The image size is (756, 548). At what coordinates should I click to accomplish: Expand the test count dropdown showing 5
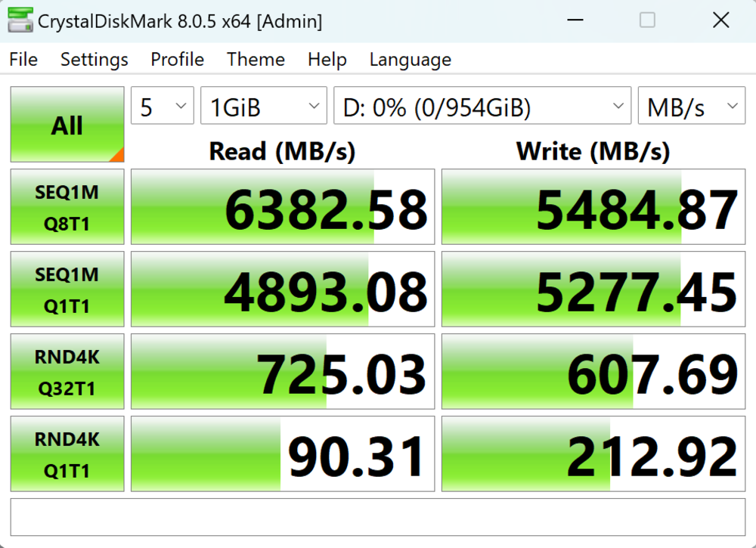[163, 106]
